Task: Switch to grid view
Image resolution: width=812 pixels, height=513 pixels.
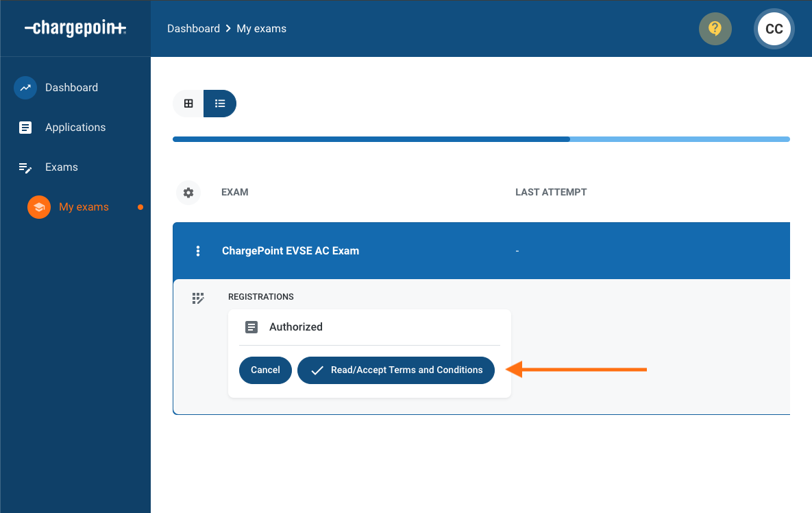Action: (x=188, y=104)
